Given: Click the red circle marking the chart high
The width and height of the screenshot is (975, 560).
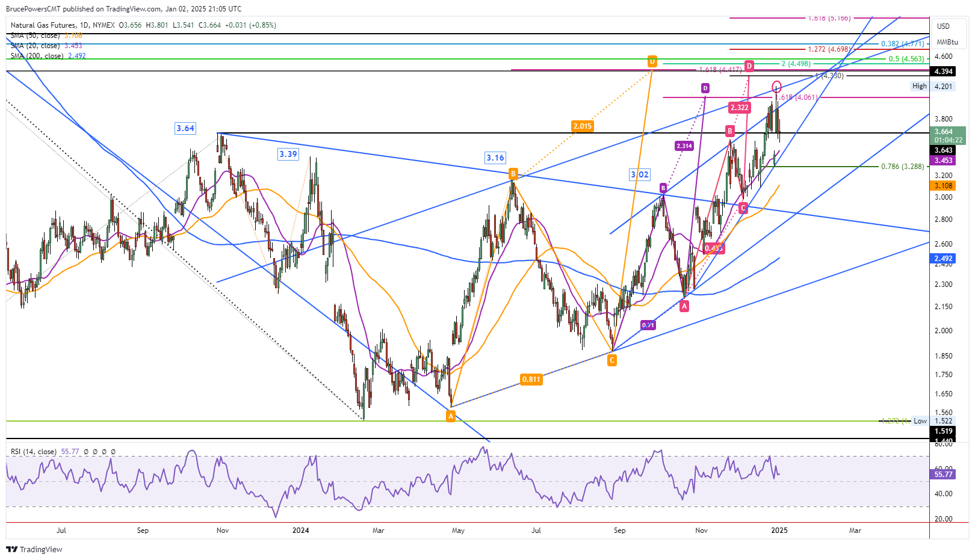Looking at the screenshot, I should (776, 86).
